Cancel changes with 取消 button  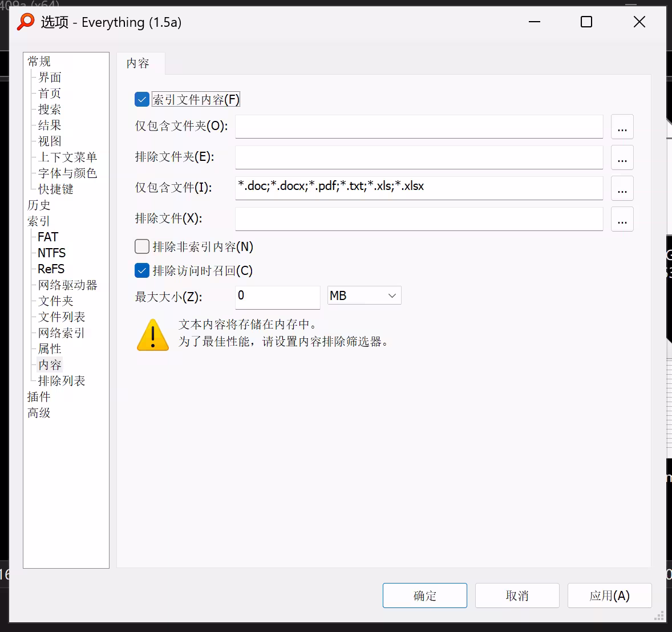[517, 595]
